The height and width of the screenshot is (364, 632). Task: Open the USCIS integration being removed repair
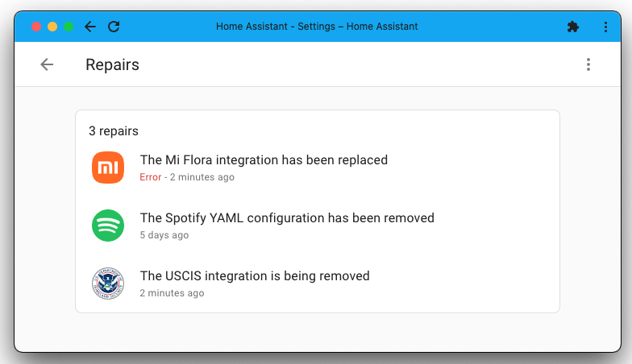coord(255,276)
